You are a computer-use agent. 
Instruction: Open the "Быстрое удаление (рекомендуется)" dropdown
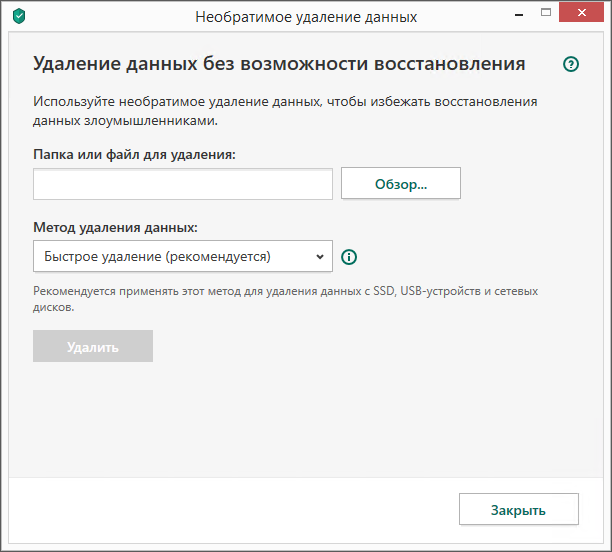coord(170,256)
